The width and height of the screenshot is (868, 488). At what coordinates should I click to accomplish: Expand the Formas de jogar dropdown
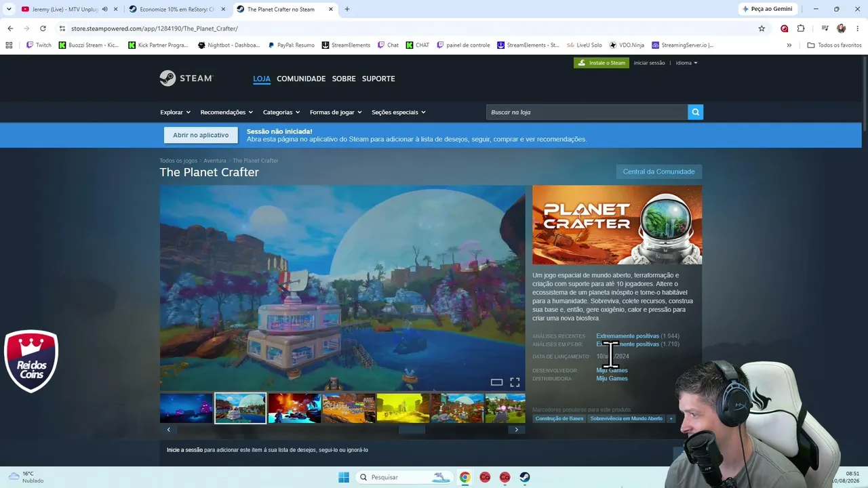[336, 112]
